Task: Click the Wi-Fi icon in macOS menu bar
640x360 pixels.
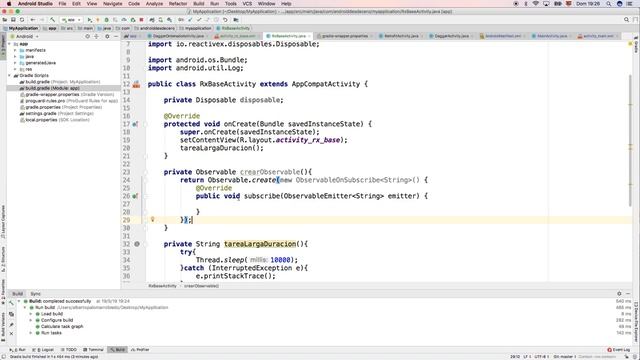Action: [536, 4]
